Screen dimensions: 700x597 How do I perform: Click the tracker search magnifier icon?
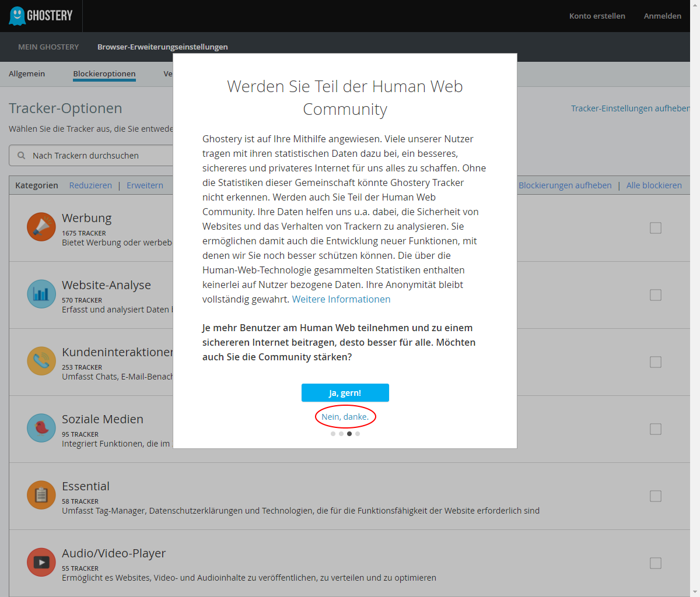pos(22,156)
